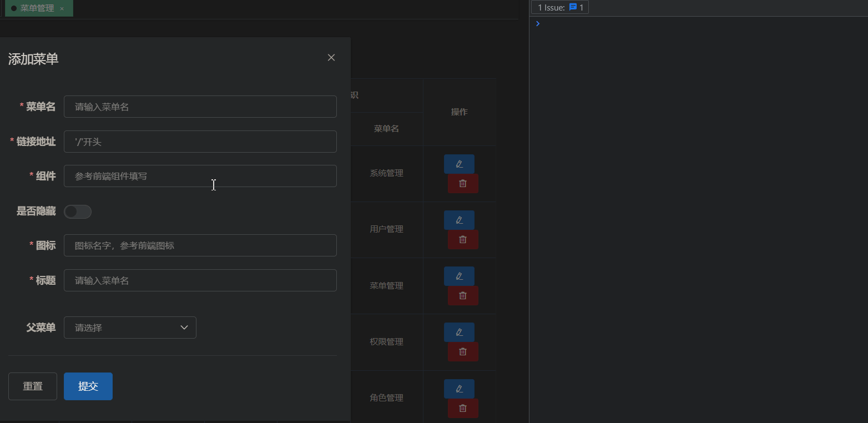Screen dimensions: 868x423
Task: Click the 图标 icon name input field
Action: [200, 245]
